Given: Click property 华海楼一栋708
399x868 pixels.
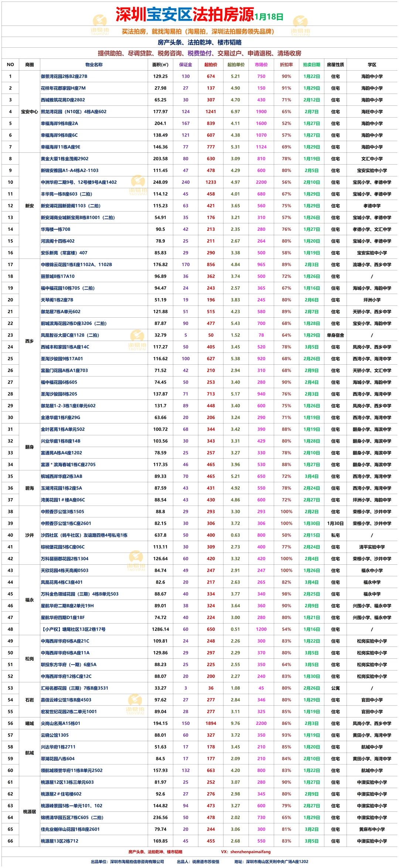Looking at the screenshot, I should (x=55, y=229).
